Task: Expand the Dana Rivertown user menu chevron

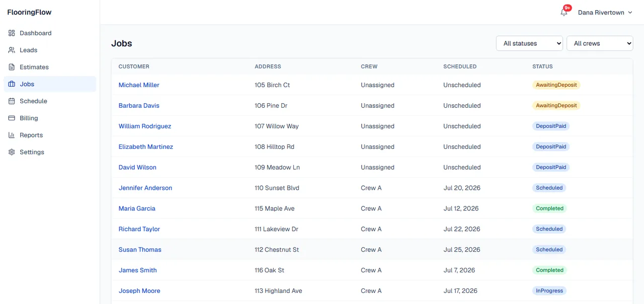Action: click(x=630, y=13)
